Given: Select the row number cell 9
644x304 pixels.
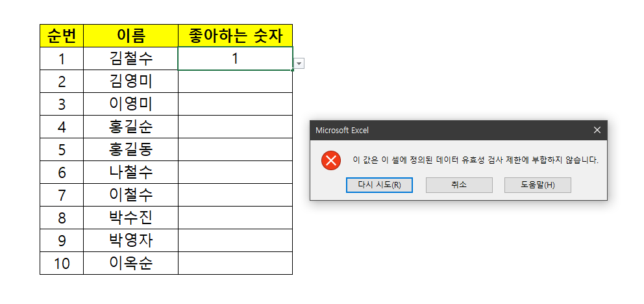Looking at the screenshot, I should [62, 240].
